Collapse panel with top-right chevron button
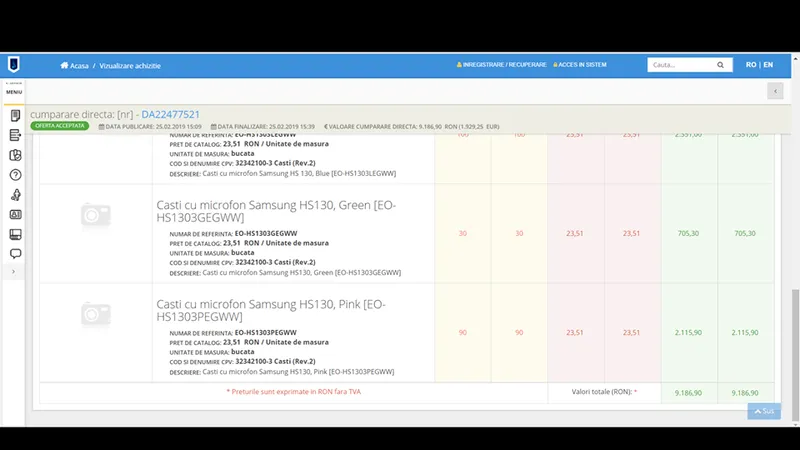Screen dimensions: 800x450 point(775,91)
